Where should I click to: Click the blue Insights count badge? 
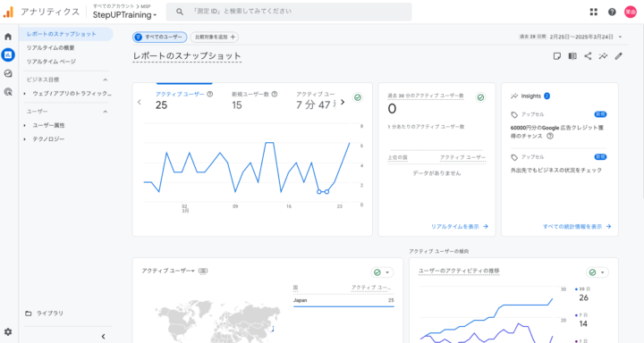547,96
